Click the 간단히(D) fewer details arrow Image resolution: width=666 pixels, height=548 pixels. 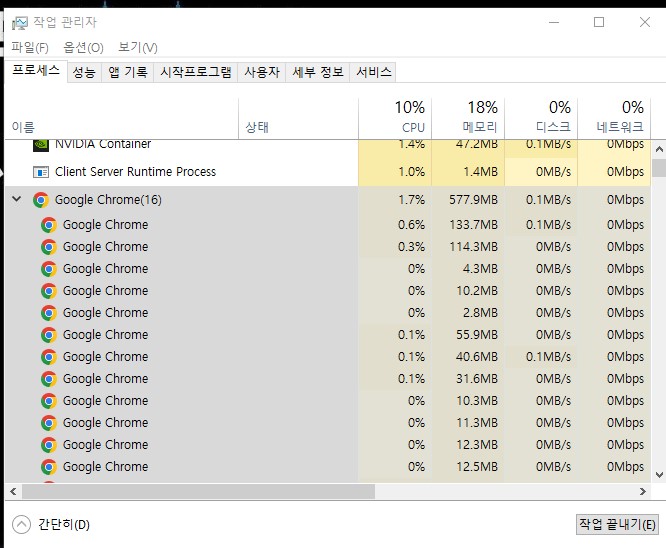click(21, 525)
